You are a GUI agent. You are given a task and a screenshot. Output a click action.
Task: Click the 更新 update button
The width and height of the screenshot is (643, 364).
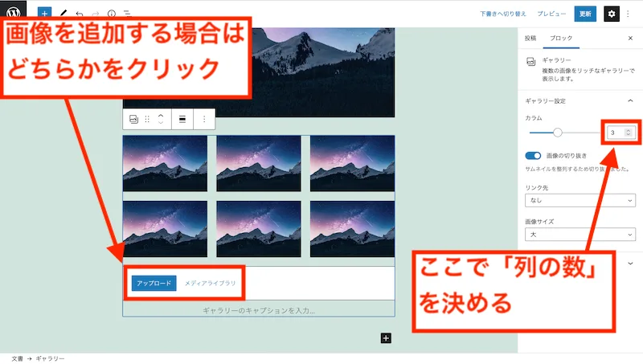[585, 14]
